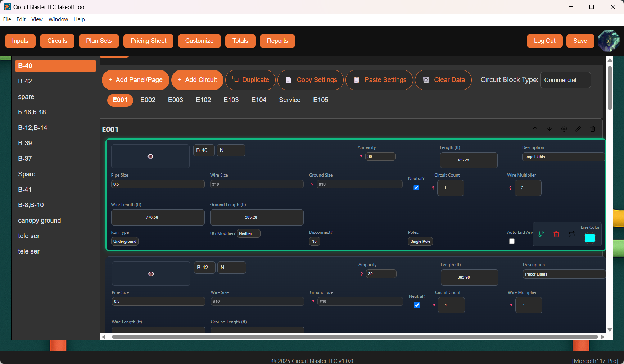The height and width of the screenshot is (364, 624).
Task: Uncheck Neutral checkbox for B-40 circuit
Action: (x=416, y=187)
